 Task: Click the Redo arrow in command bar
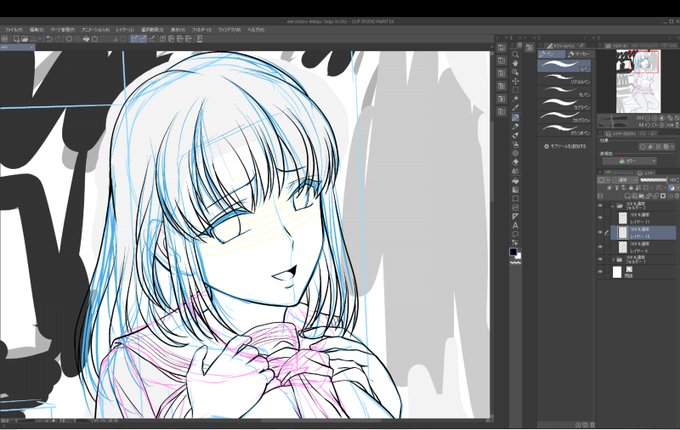point(58,39)
